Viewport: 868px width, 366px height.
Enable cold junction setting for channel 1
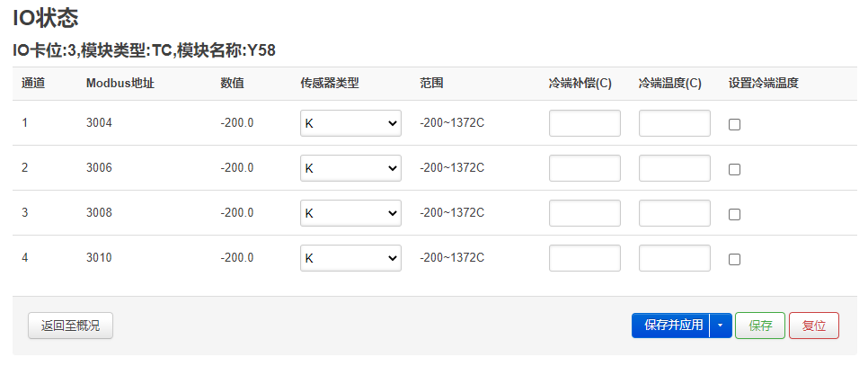pyautogui.click(x=734, y=125)
